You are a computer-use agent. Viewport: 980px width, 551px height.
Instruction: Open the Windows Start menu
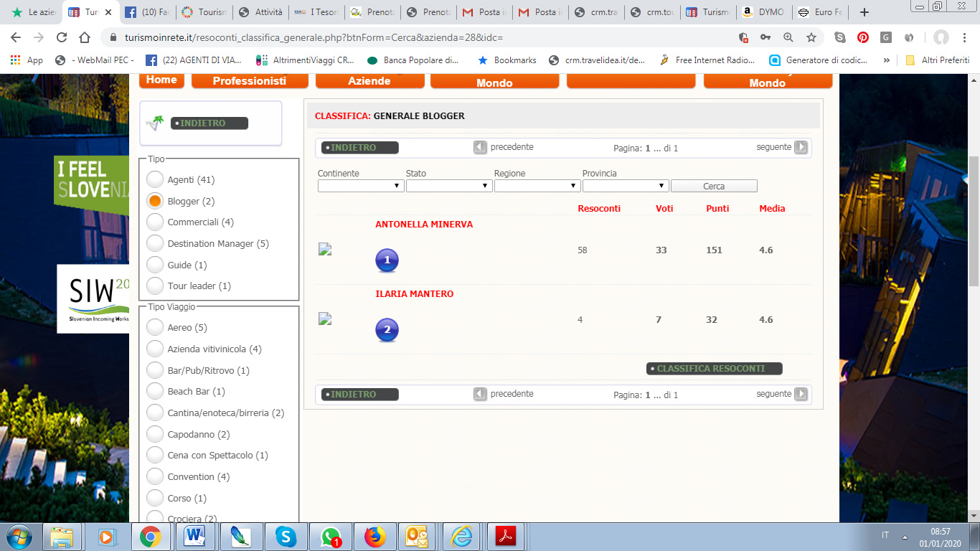19,536
